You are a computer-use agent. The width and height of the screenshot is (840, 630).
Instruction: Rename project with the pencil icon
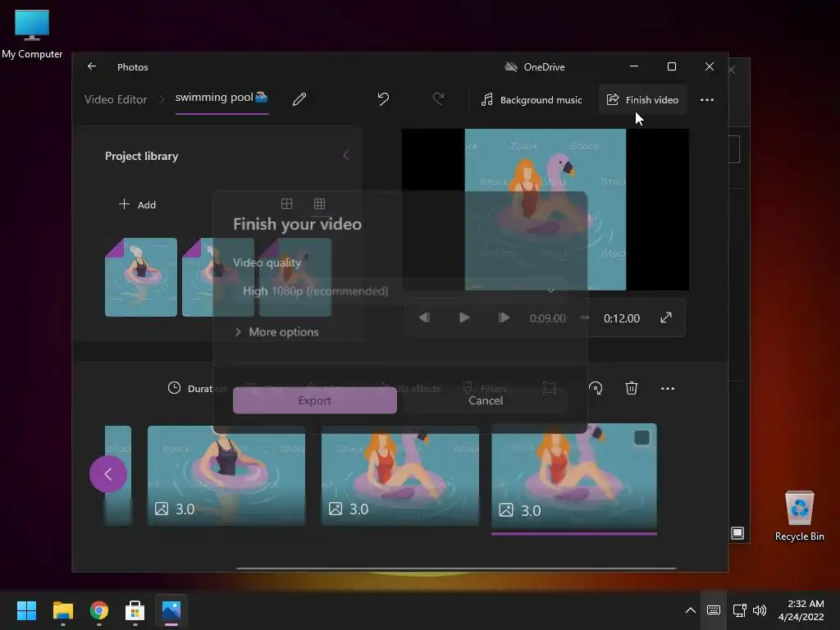(299, 99)
